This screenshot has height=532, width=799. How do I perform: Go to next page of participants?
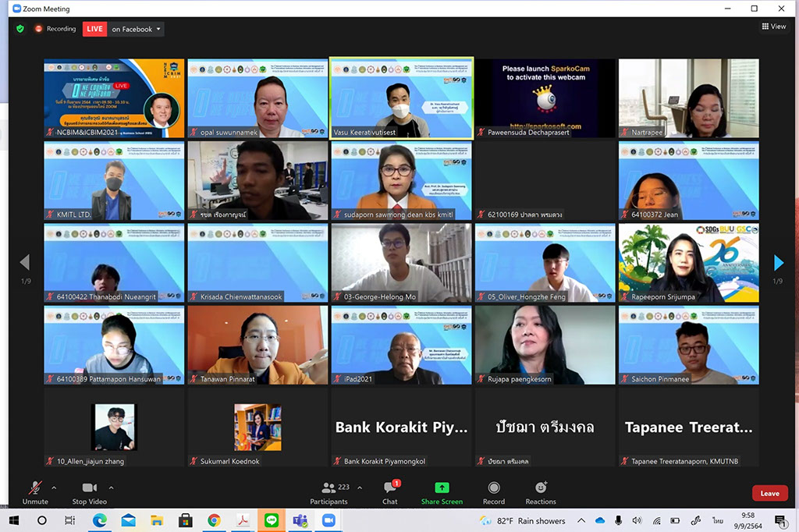coord(778,262)
